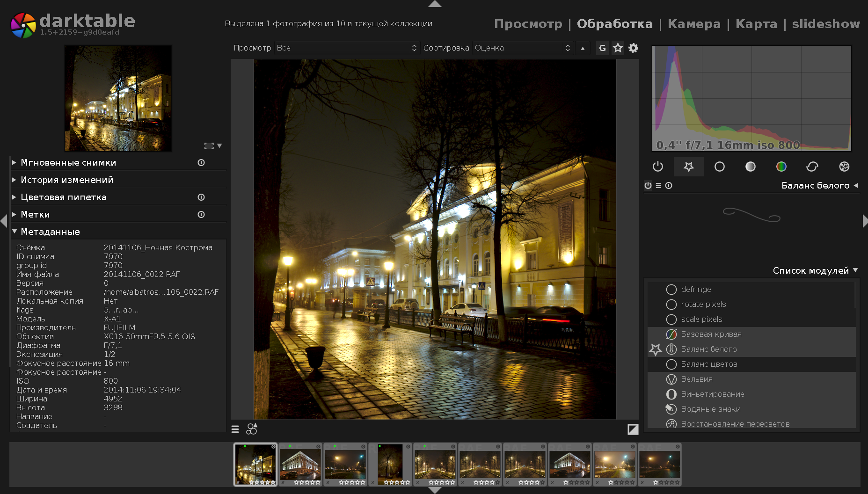The height and width of the screenshot is (494, 868).
Task: Click the G grouping button in toolbar
Action: click(x=602, y=48)
